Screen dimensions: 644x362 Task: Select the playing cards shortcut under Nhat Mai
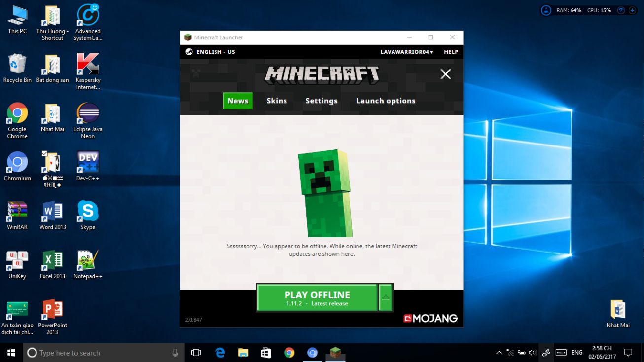point(52,170)
